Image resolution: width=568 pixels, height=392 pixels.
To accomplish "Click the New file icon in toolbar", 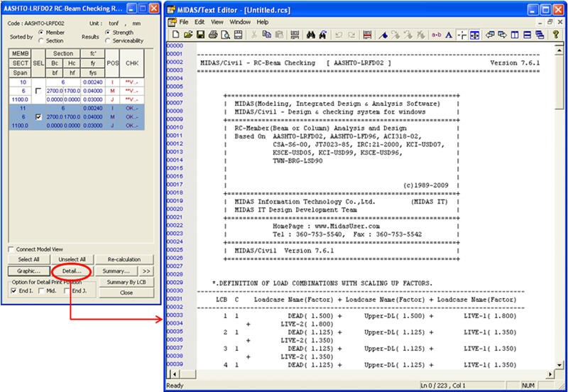I will 176,35.
